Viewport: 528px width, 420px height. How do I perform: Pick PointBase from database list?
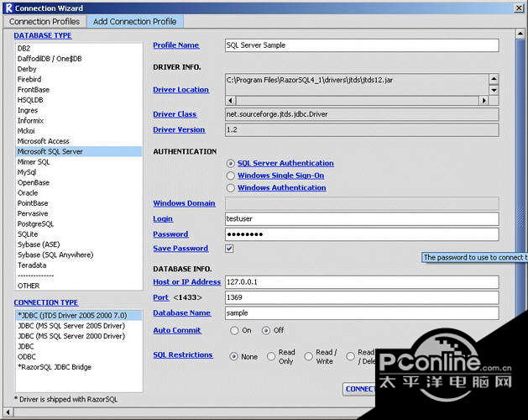click(x=79, y=203)
